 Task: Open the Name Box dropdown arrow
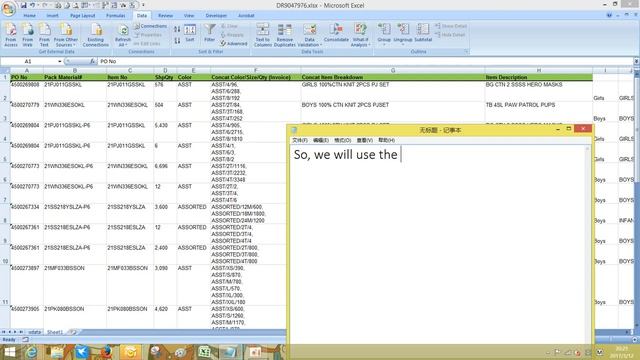(x=60, y=61)
